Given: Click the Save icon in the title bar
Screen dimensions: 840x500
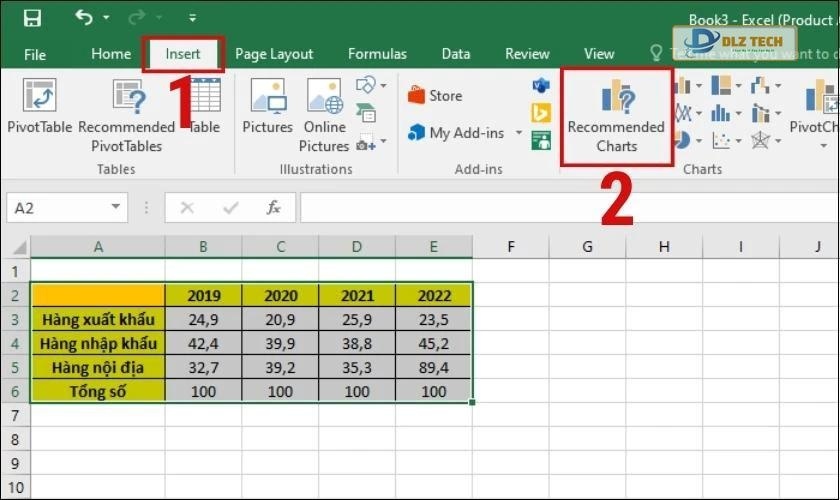Looking at the screenshot, I should (32, 18).
